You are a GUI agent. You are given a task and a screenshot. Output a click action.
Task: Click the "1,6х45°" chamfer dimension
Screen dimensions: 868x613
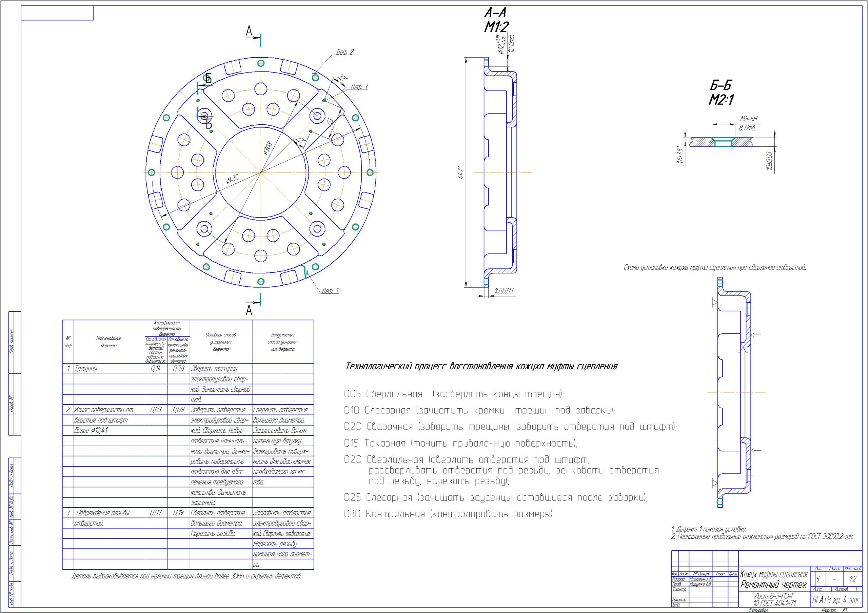(680, 155)
